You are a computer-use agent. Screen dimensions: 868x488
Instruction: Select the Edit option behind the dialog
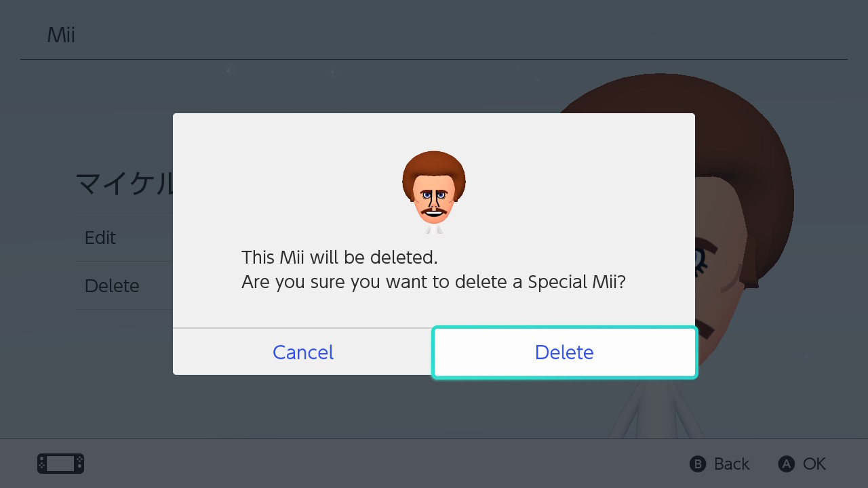(100, 238)
